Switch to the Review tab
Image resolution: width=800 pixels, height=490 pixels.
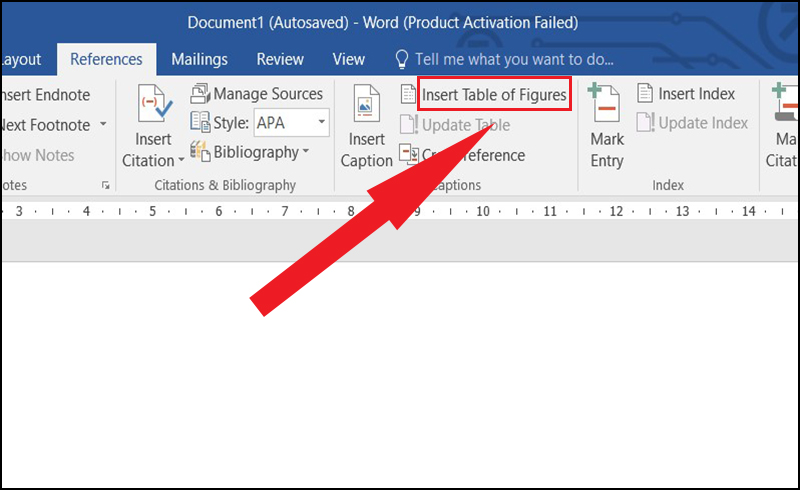tap(280, 59)
